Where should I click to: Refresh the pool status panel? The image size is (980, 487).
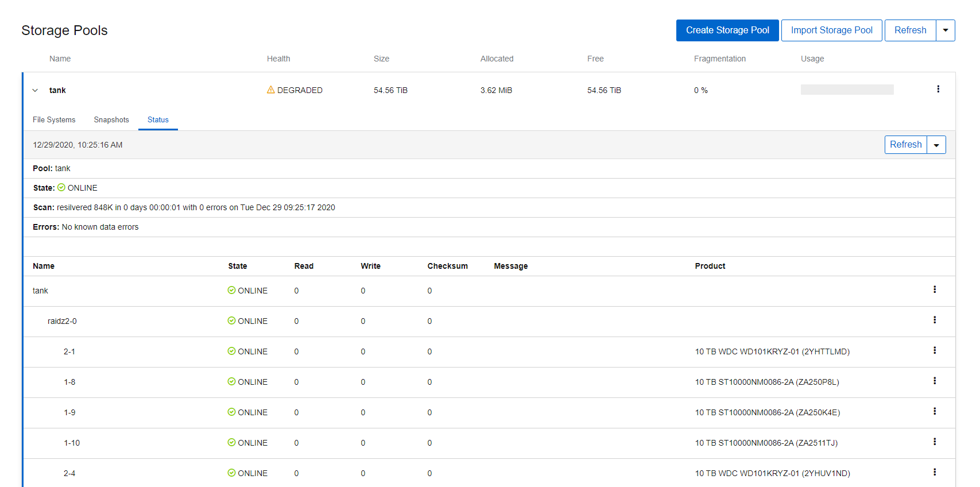tap(906, 145)
